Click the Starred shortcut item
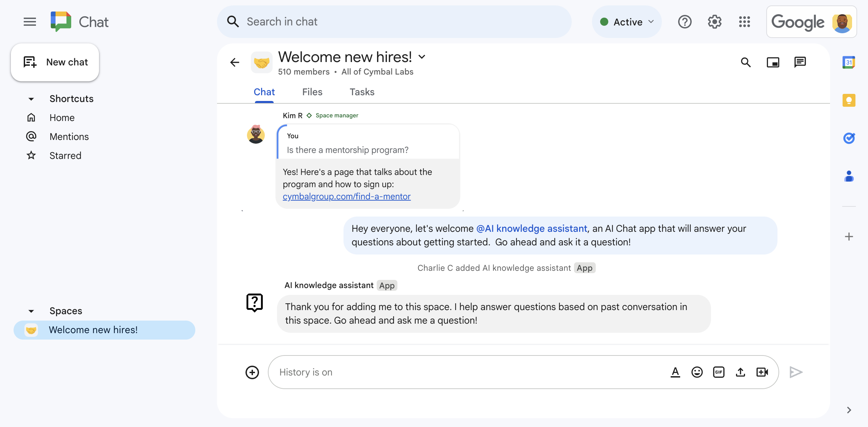 65,156
